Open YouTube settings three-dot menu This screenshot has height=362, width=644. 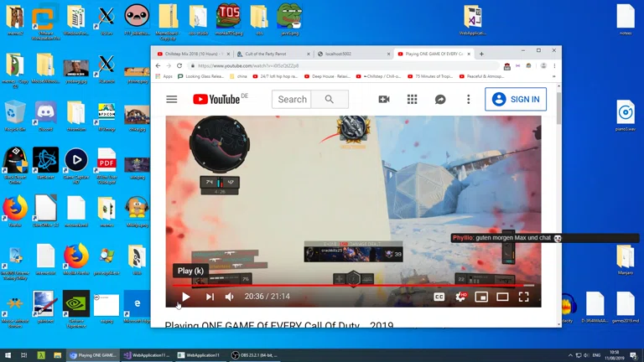pos(468,99)
